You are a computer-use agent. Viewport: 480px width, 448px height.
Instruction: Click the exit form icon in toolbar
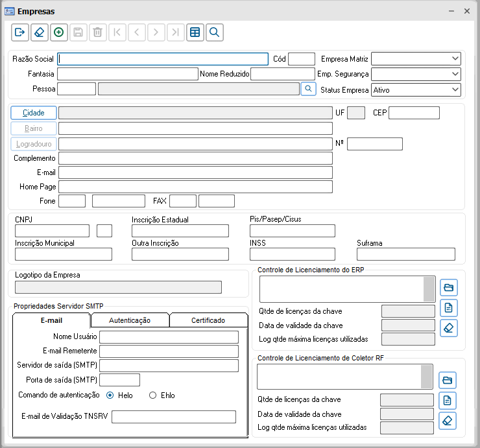point(20,32)
